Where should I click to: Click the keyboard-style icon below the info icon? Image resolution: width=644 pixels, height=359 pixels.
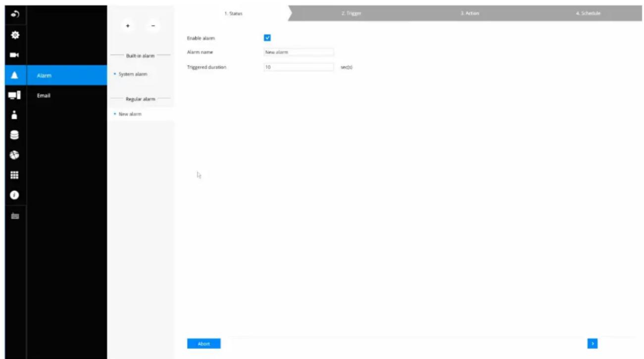15,216
